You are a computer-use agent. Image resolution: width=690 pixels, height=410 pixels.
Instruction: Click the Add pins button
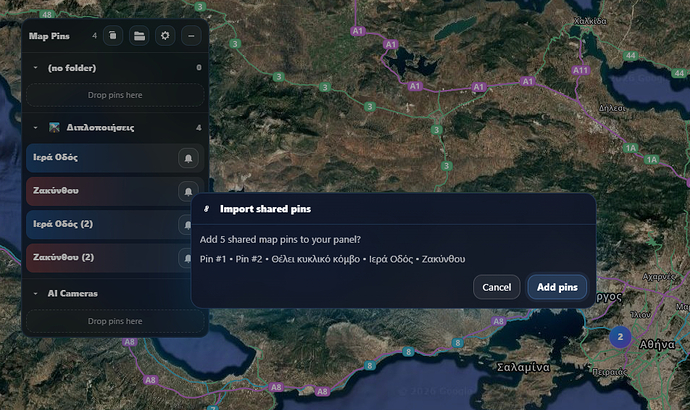point(557,287)
